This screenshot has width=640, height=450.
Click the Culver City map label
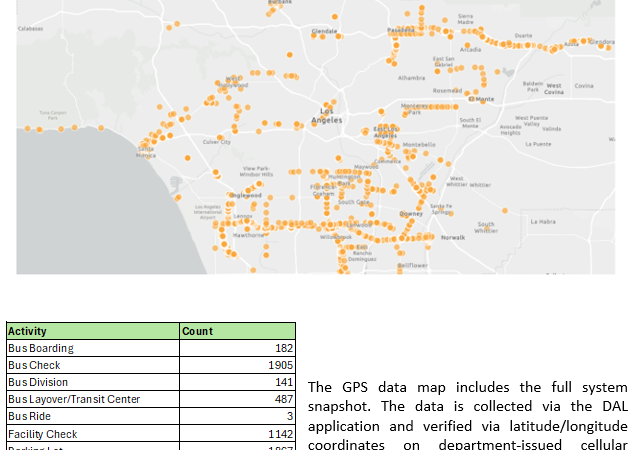217,142
